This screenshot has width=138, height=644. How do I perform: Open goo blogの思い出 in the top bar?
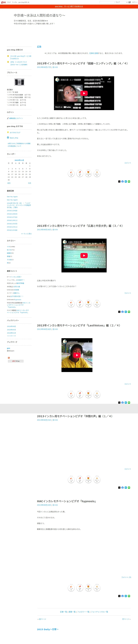click(x=24, y=2)
